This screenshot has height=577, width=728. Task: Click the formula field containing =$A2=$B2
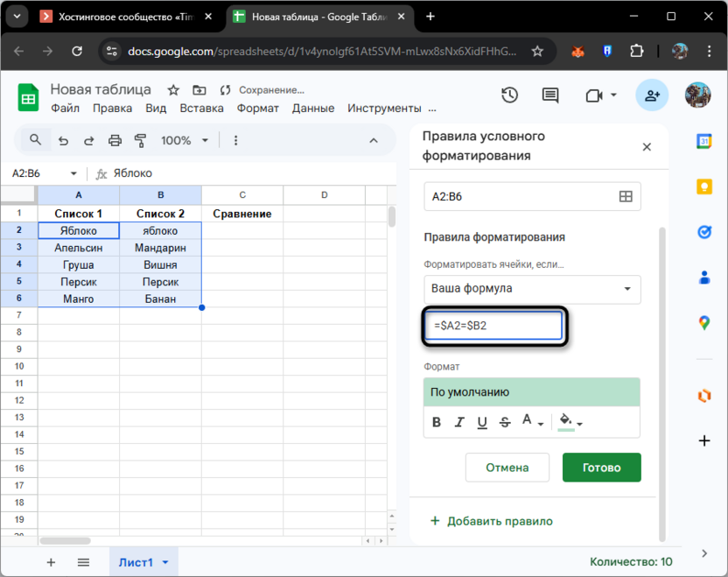pyautogui.click(x=493, y=325)
